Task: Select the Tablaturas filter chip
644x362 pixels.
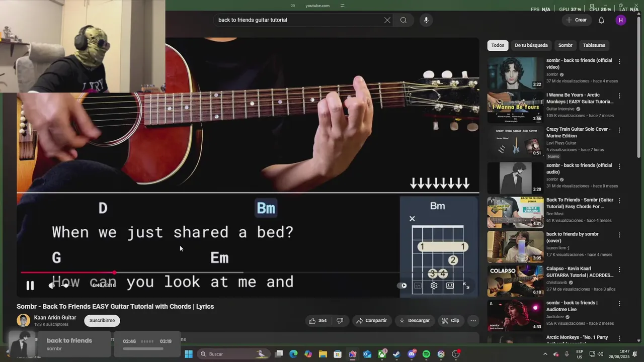Action: 594,45
